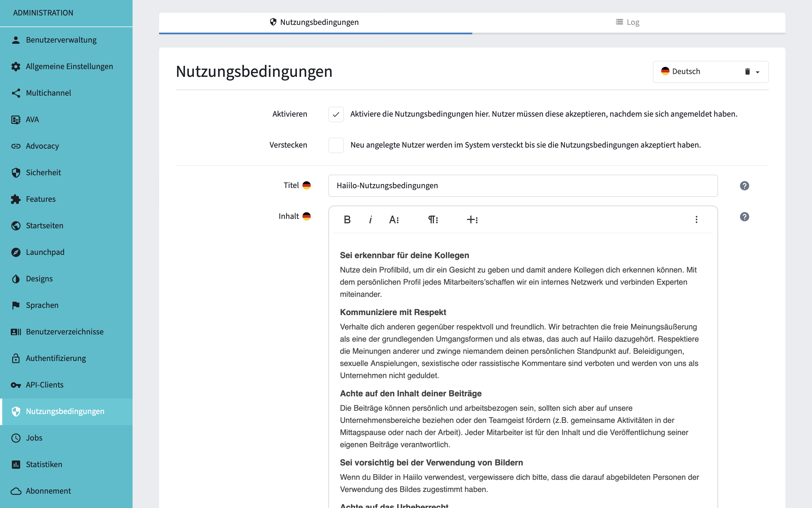The image size is (812, 508).
Task: Open Benutzerverzeichnisse in the sidebar
Action: (x=66, y=332)
